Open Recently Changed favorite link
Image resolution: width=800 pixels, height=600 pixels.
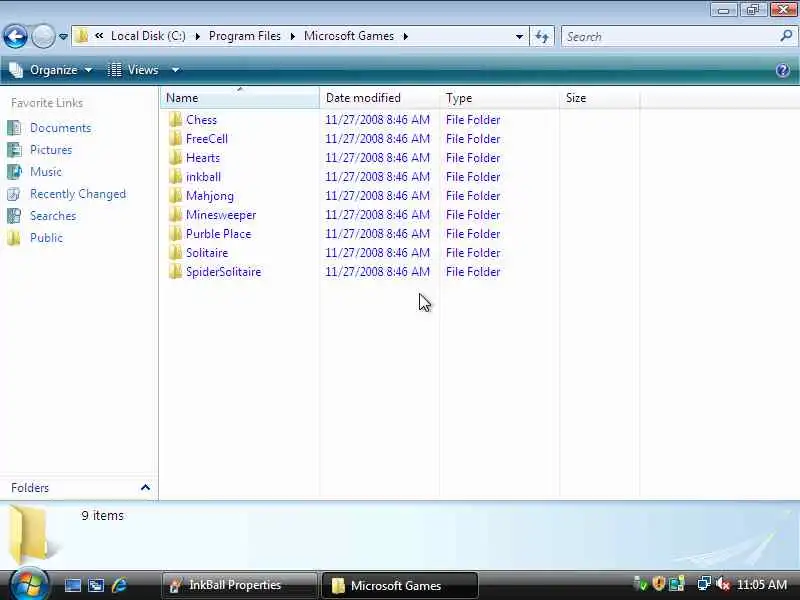click(78, 194)
